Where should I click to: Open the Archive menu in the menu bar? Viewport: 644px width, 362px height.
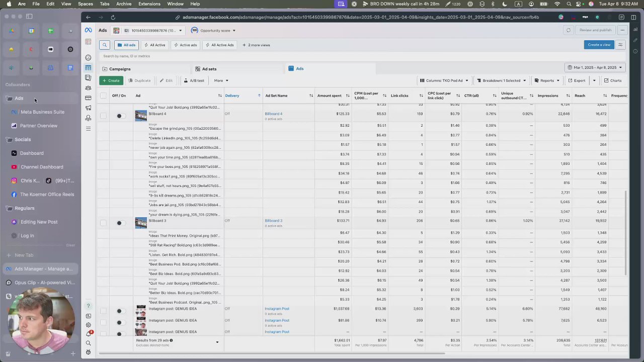click(x=124, y=4)
